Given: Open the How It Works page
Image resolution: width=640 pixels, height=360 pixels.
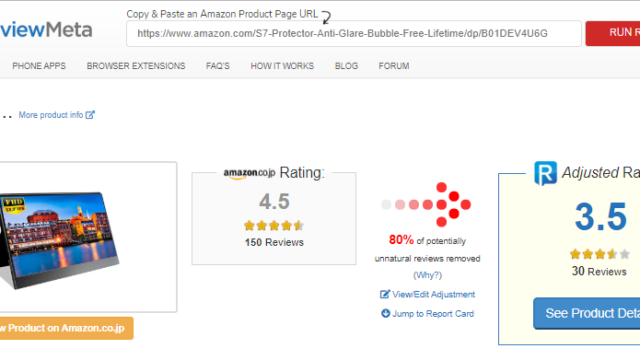Looking at the screenshot, I should pyautogui.click(x=282, y=66).
